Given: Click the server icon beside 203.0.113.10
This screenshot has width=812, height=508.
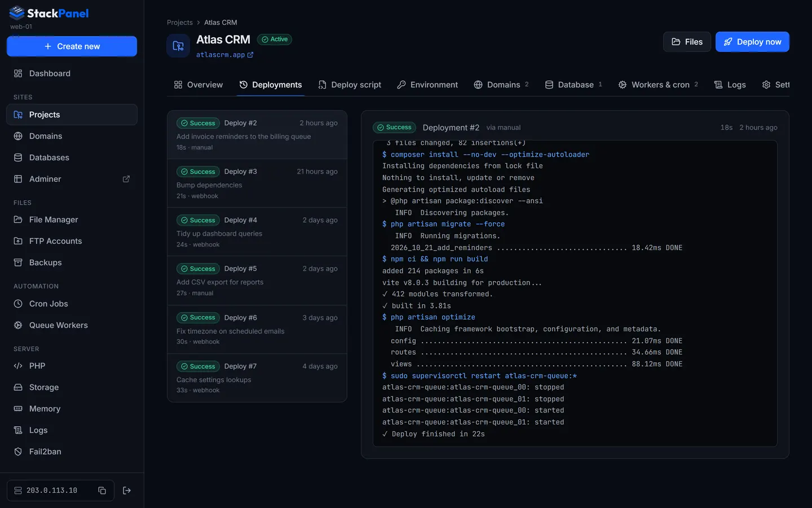Looking at the screenshot, I should (x=18, y=491).
